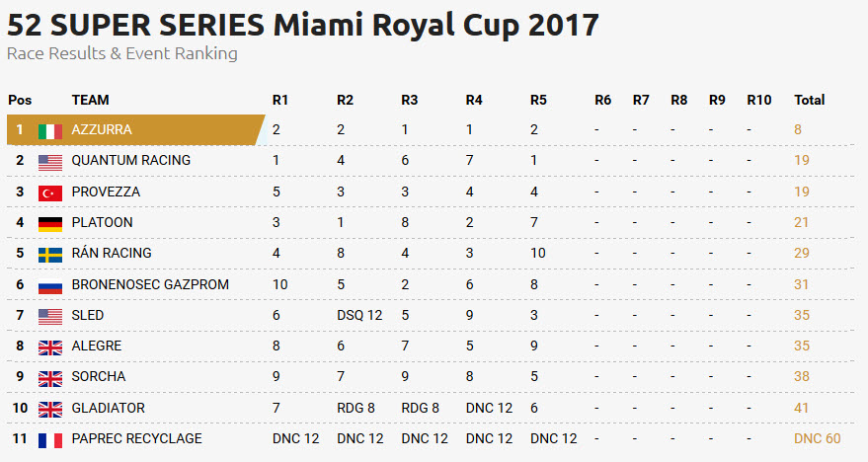Viewport: 868px width, 462px height.
Task: Click the DSQ 12 result for SLED
Action: coord(359,315)
